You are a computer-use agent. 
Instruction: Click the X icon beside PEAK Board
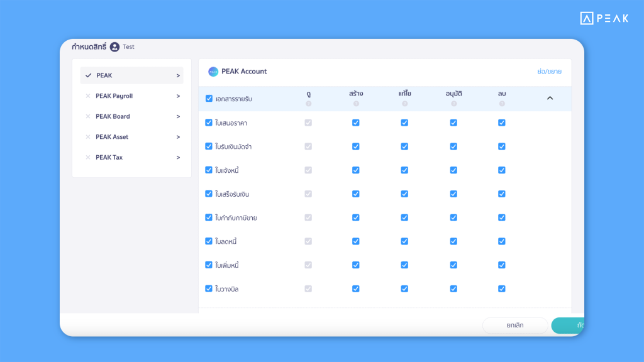coord(88,116)
